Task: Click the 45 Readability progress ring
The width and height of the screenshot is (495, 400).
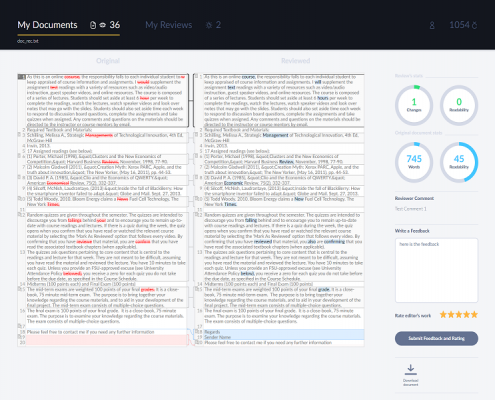Action: point(459,162)
